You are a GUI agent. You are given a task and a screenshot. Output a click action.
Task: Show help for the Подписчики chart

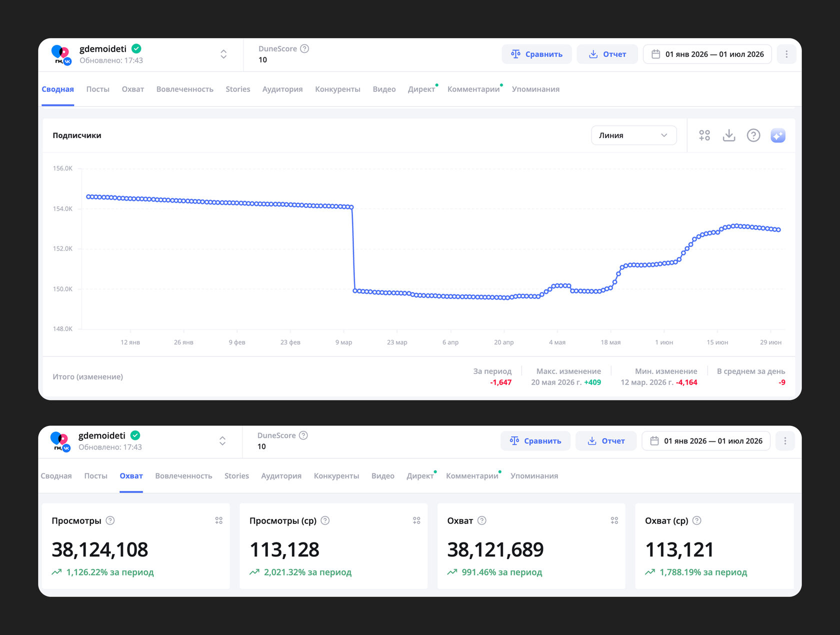(x=753, y=135)
